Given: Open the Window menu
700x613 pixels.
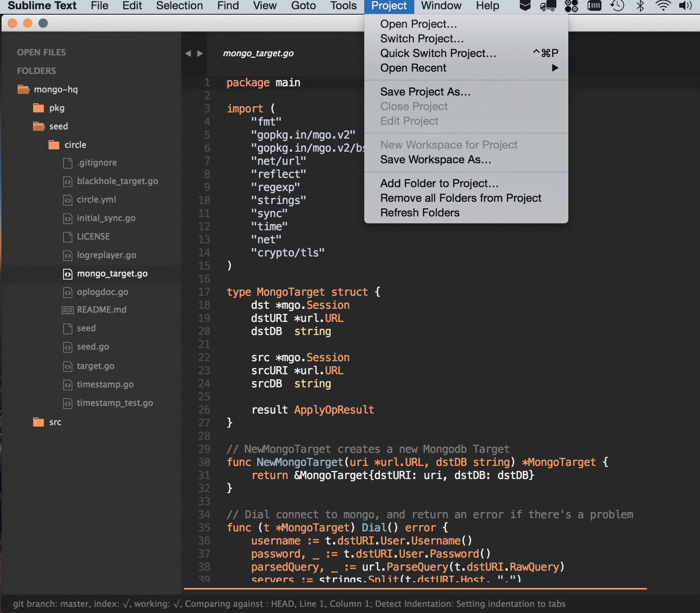Looking at the screenshot, I should pos(440,6).
